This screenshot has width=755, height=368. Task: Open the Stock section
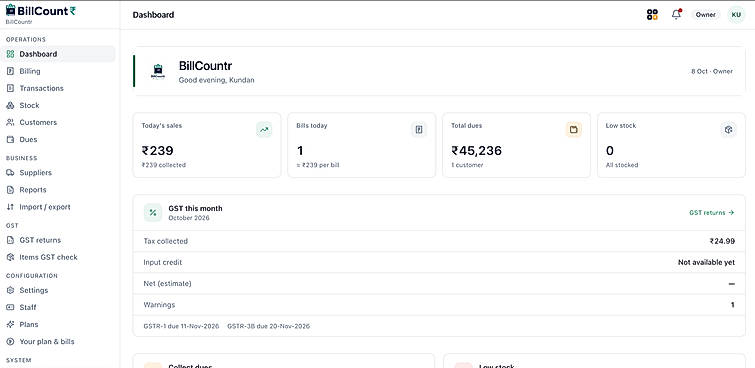coord(59,105)
